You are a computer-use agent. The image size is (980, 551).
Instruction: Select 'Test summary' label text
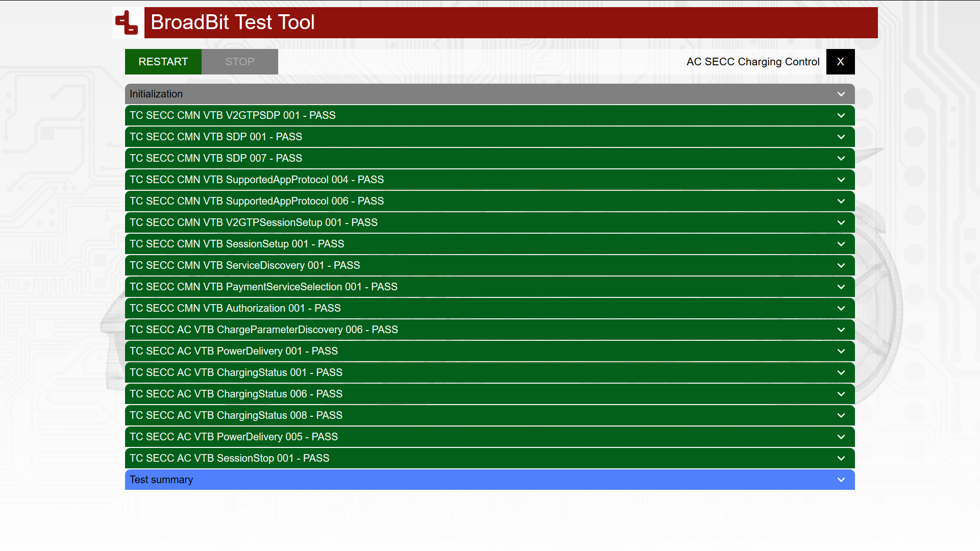pyautogui.click(x=161, y=480)
